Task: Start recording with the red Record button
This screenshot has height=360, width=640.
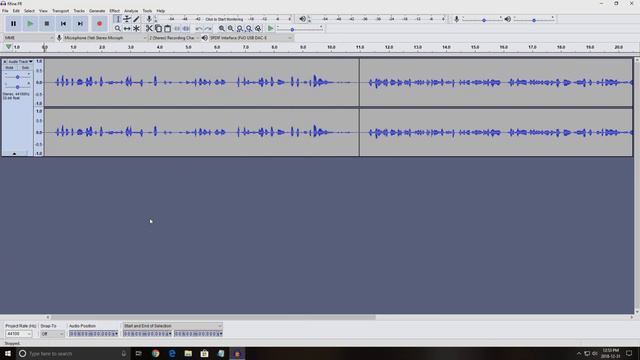Action: coord(99,24)
